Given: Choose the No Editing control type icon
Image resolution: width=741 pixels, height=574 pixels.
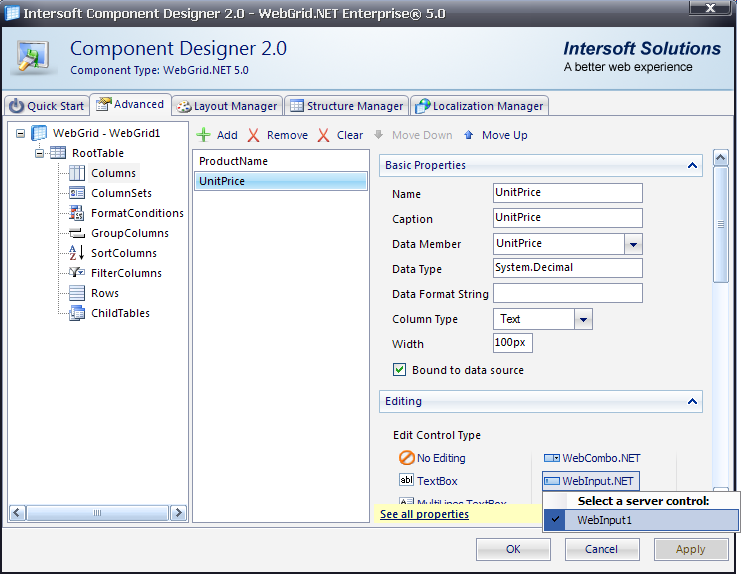Looking at the screenshot, I should tap(406, 458).
